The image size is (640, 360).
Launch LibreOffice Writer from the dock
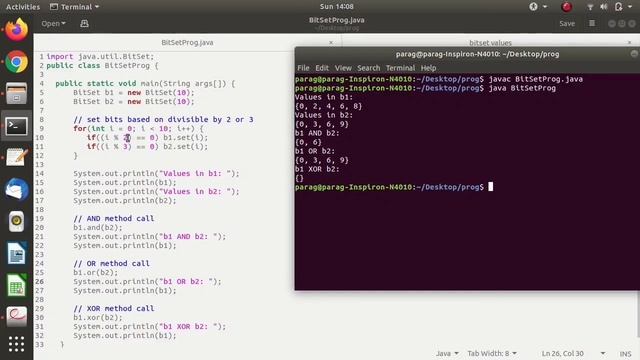(x=16, y=253)
